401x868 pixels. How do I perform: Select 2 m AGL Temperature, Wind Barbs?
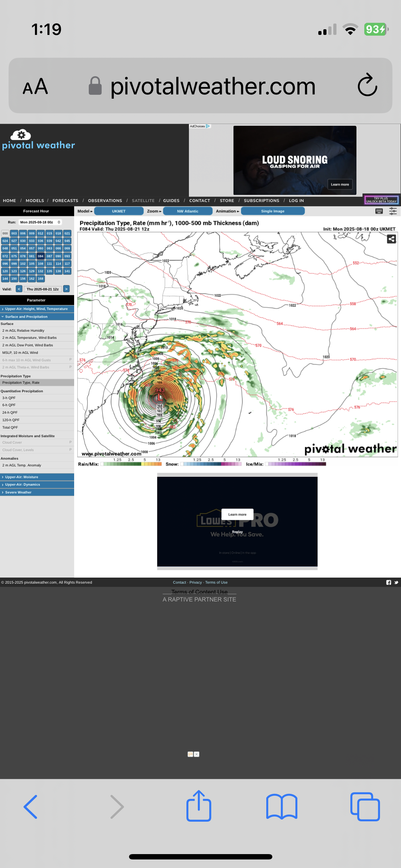click(37, 337)
